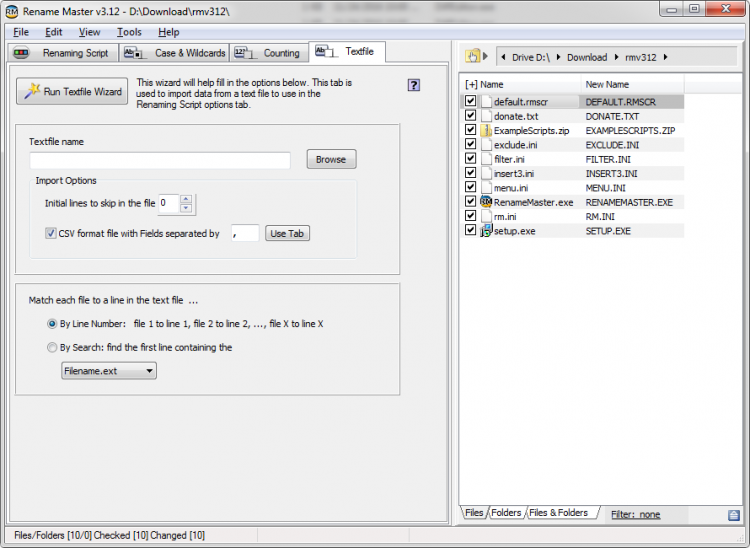Open the Edit menu
Image resolution: width=750 pixels, height=548 pixels.
[x=54, y=32]
